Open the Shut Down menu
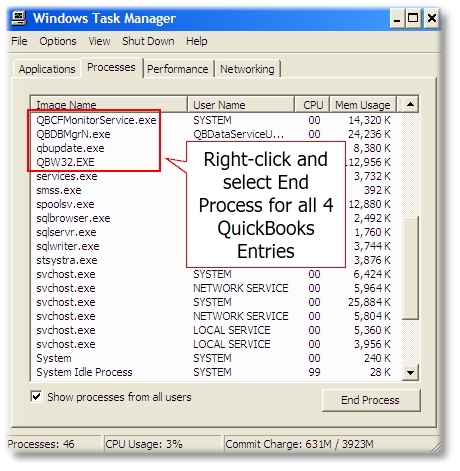Screen dimensions: 460x471 click(x=148, y=41)
